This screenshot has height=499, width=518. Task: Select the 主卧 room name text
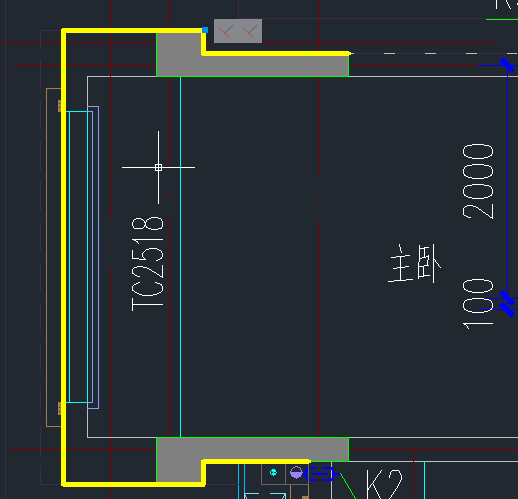(415, 263)
